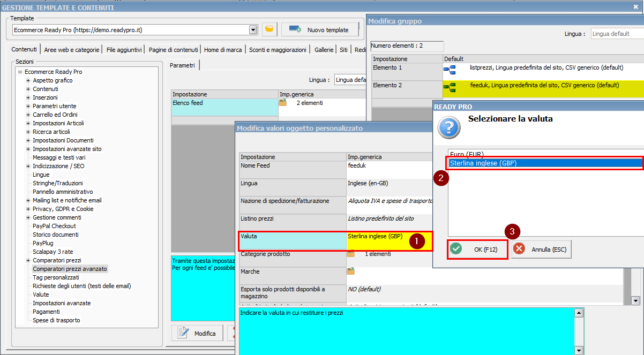Click scroll down arrow of description box
Viewport: 644px width, 355px height.
[x=579, y=350]
